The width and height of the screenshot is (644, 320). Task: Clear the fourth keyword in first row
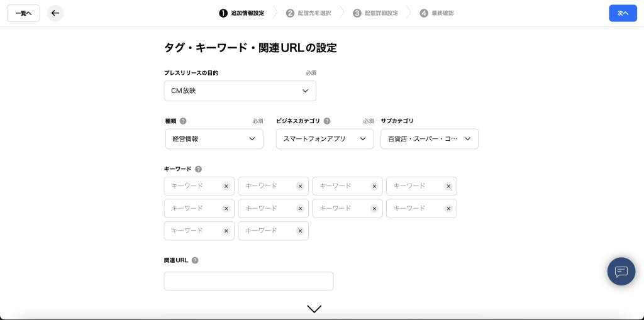(x=448, y=186)
